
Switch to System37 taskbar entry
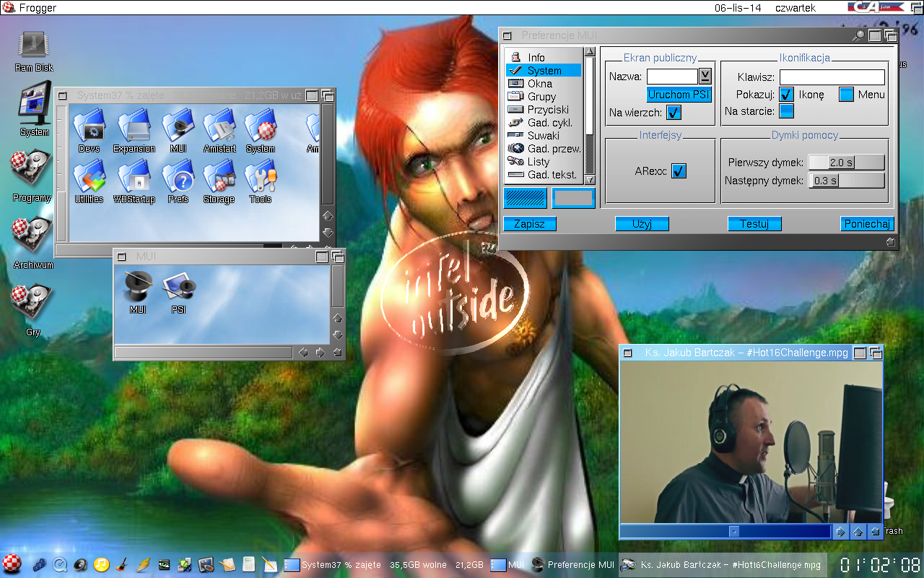coord(384,564)
